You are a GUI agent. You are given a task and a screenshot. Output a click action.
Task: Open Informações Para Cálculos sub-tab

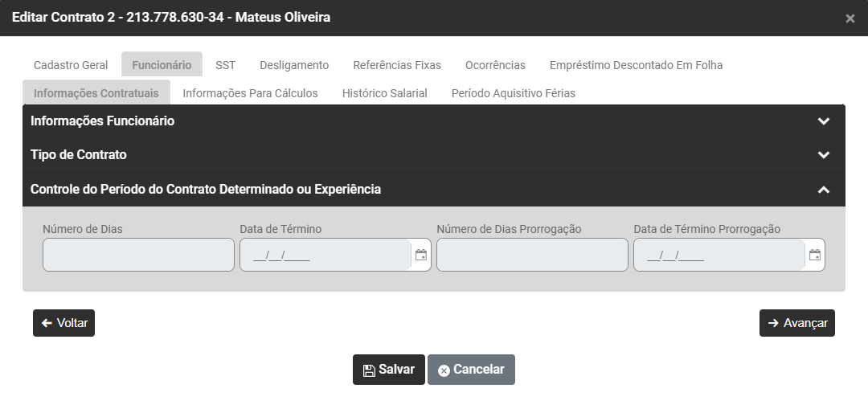tap(250, 93)
